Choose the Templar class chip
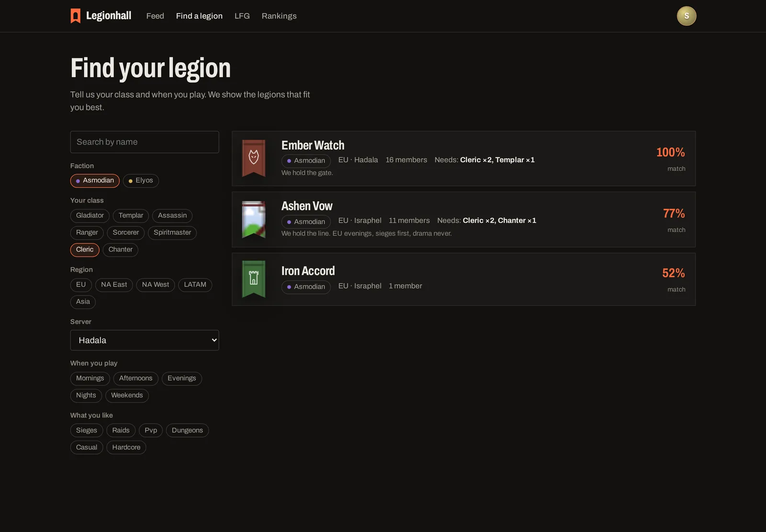766x532 pixels. pos(131,215)
